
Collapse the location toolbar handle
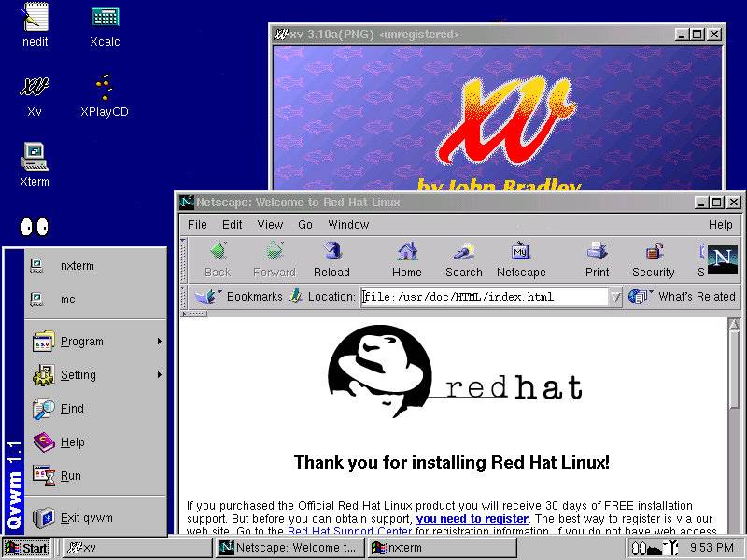click(x=183, y=297)
